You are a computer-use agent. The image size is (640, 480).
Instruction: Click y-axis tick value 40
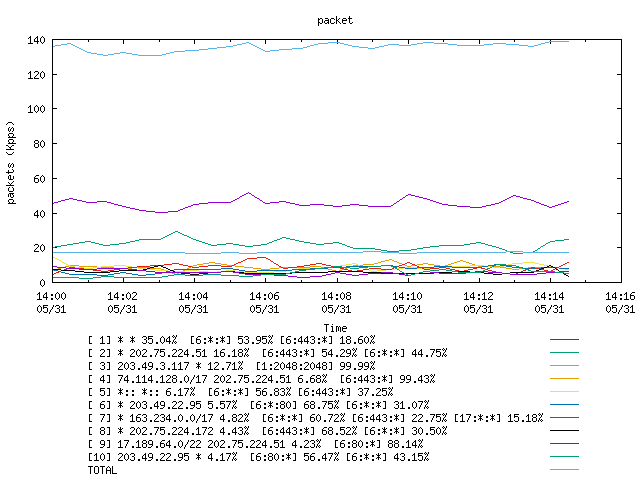[39, 213]
